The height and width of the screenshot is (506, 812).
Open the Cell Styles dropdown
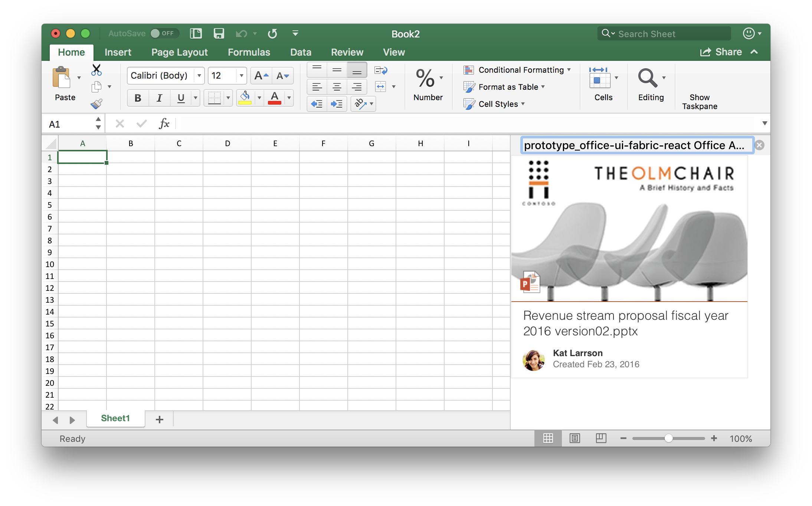coord(498,104)
